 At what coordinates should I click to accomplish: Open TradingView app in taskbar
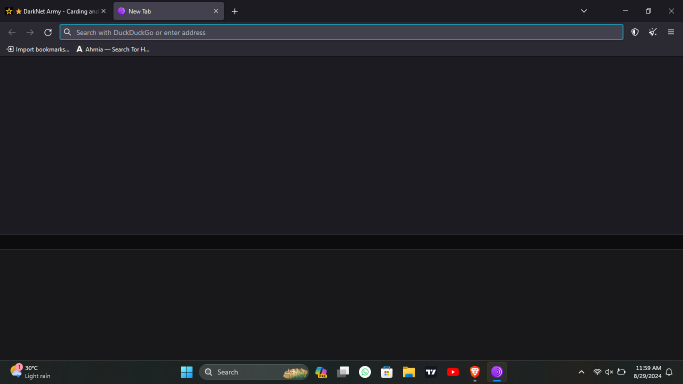(x=431, y=372)
